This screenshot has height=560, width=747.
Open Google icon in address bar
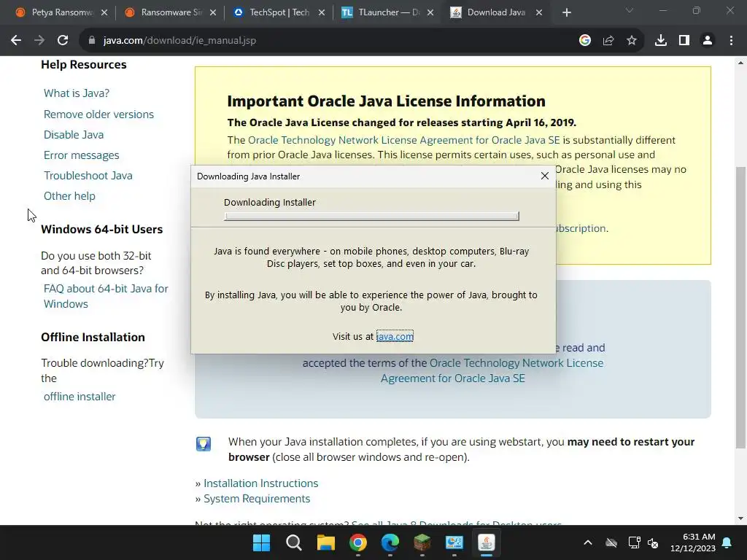coord(585,41)
